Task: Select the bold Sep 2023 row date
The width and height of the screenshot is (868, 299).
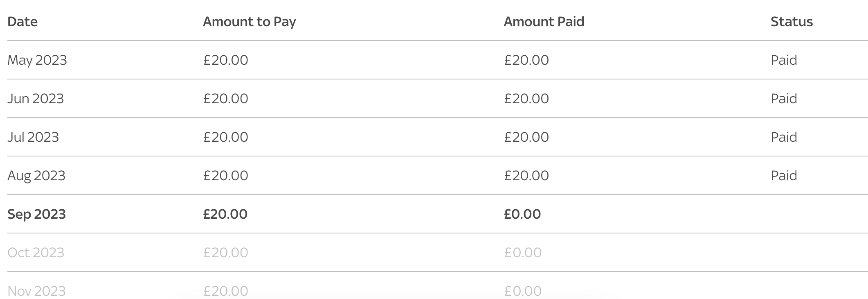Action: point(36,214)
